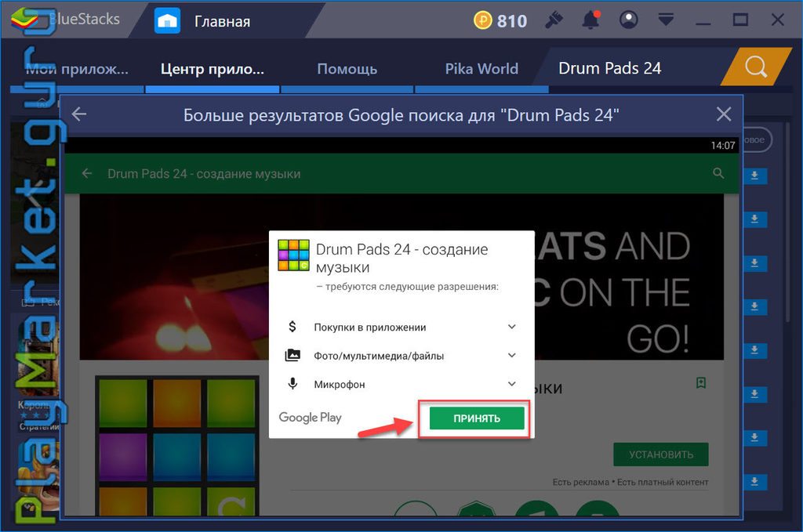Close the Google search results dialog
This screenshot has height=532, width=803.
pos(724,114)
